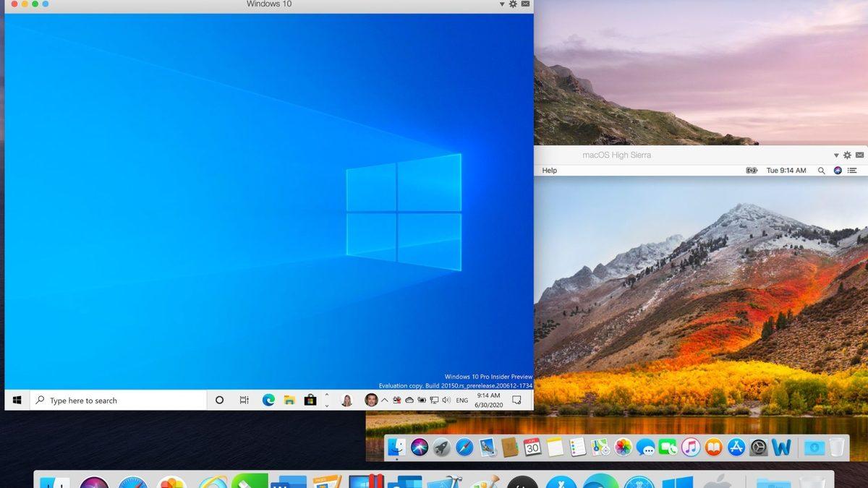The width and height of the screenshot is (868, 488).
Task: Open Task View in the Windows taskbar
Action: 244,400
